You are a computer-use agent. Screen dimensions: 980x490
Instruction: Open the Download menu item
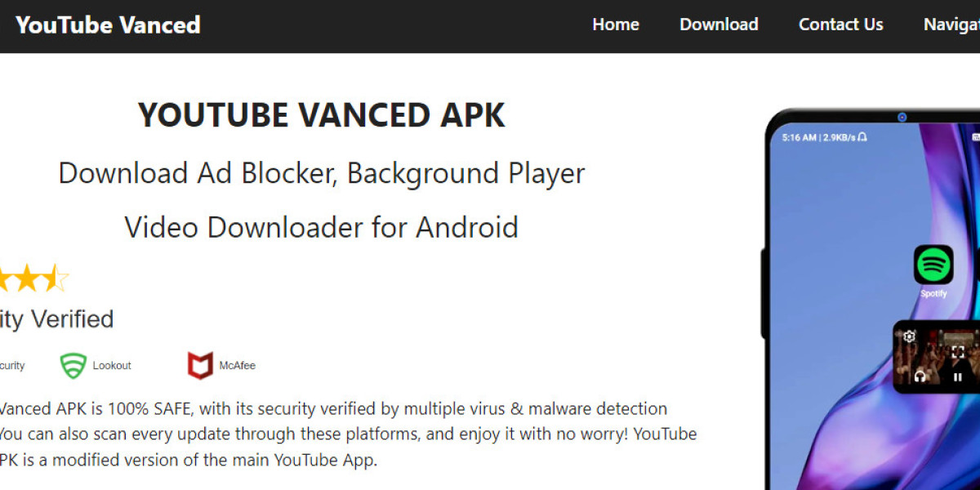[719, 24]
